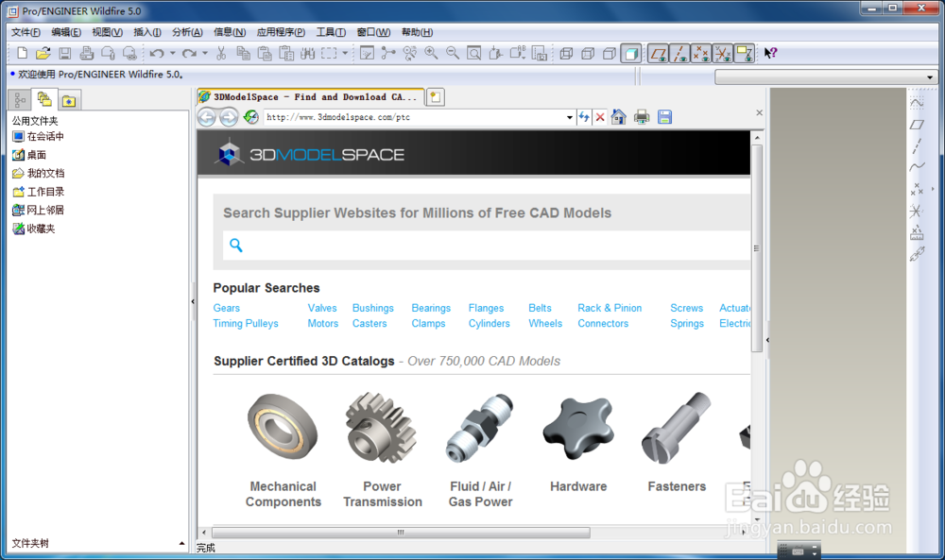Screen dimensions: 945x560
Task: Open the 插入(I) menu
Action: (x=147, y=32)
